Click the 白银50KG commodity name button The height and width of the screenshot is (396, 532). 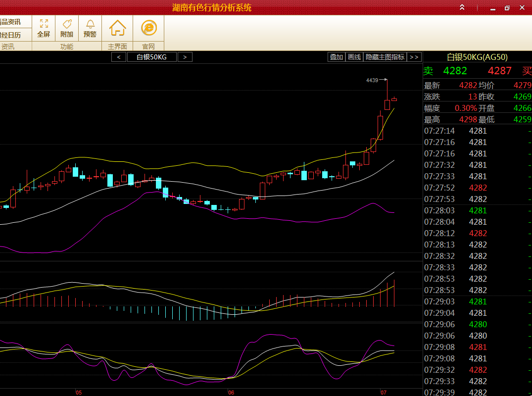coord(151,57)
